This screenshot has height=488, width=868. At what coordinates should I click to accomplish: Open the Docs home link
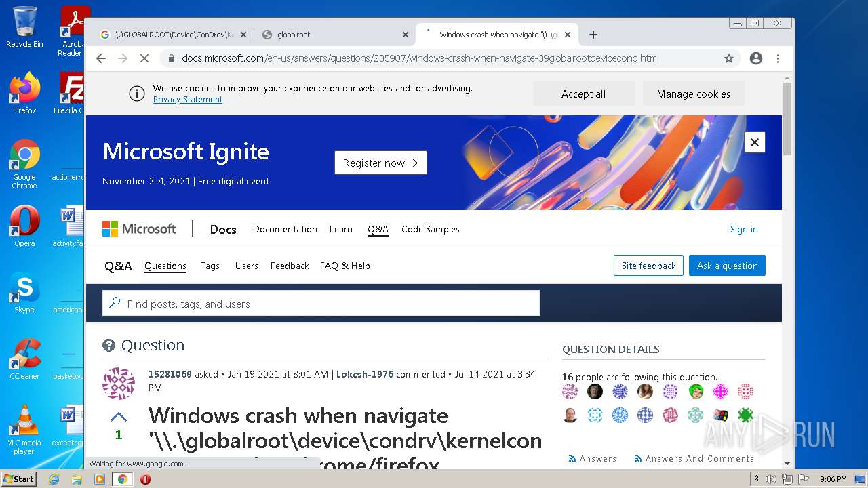tap(223, 230)
